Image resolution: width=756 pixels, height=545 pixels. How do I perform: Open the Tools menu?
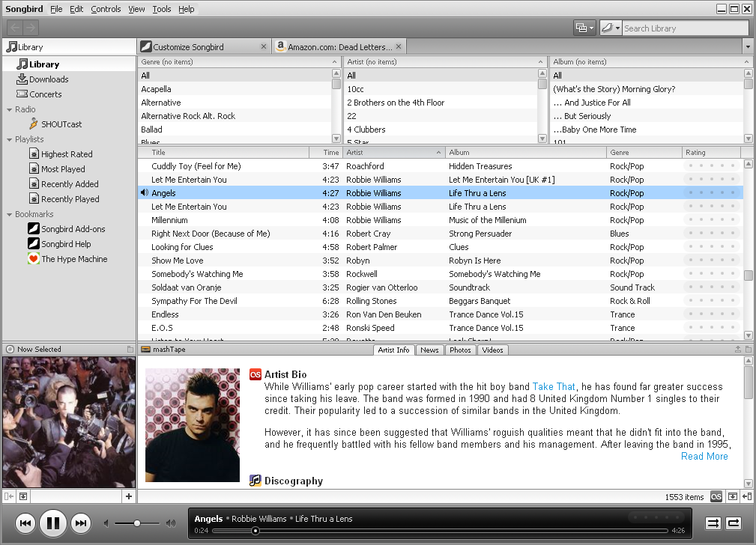click(x=162, y=9)
